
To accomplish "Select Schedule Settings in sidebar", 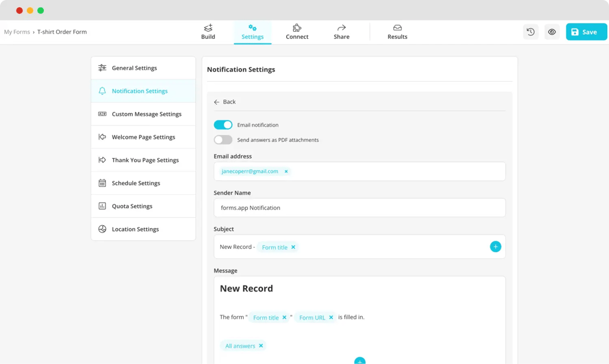I will [136, 183].
